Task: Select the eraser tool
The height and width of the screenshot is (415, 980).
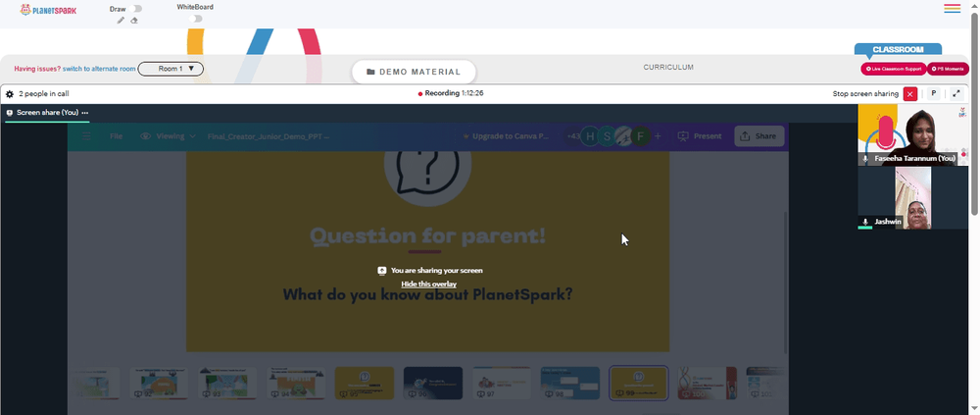Action: pos(133,20)
